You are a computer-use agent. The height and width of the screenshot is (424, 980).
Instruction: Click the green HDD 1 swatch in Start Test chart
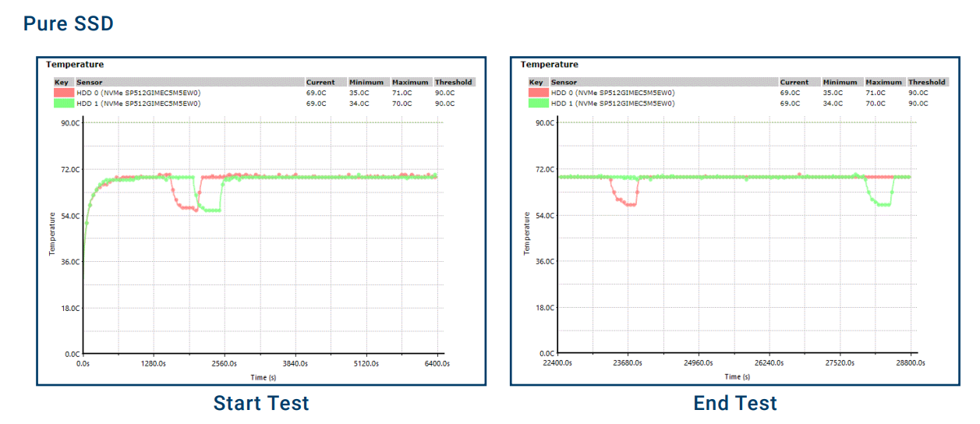click(63, 103)
